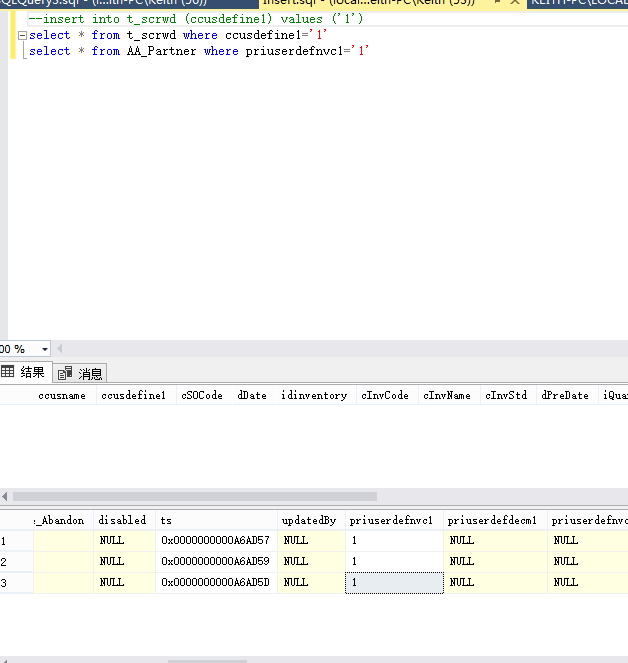The height and width of the screenshot is (663, 628).
Task: Select the idinventory column header
Action: click(x=314, y=395)
